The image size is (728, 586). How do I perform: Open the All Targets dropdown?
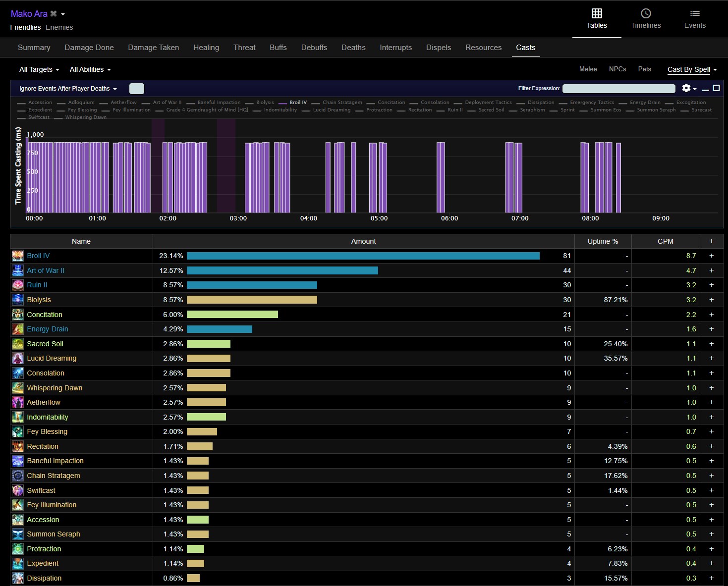click(x=39, y=69)
